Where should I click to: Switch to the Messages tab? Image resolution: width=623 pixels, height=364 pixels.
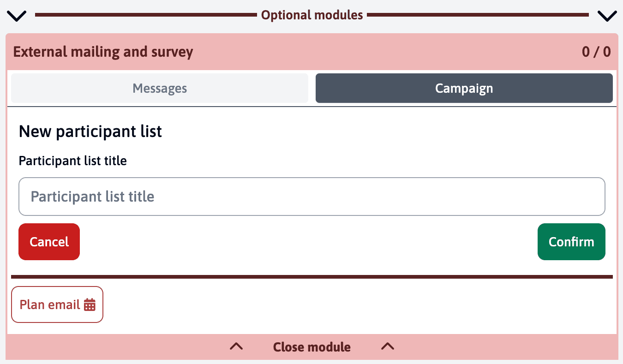tap(160, 88)
